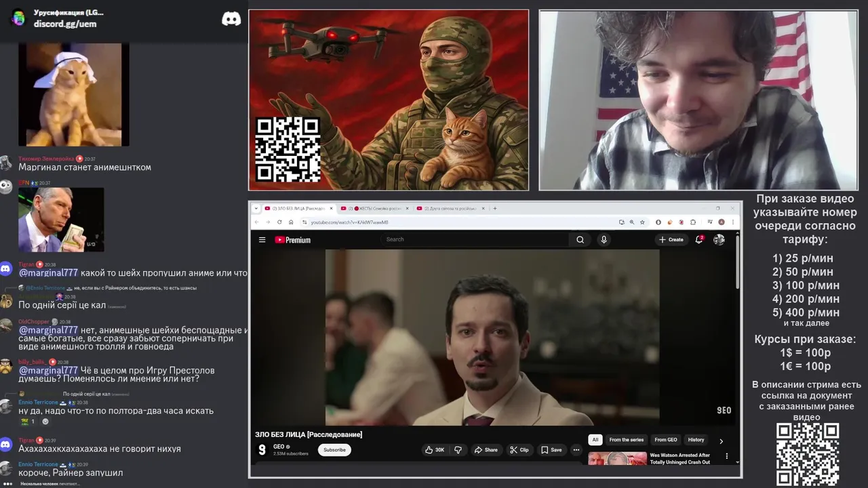Open the browser zoom indicator icon
Image resolution: width=868 pixels, height=488 pixels.
pos(632,222)
